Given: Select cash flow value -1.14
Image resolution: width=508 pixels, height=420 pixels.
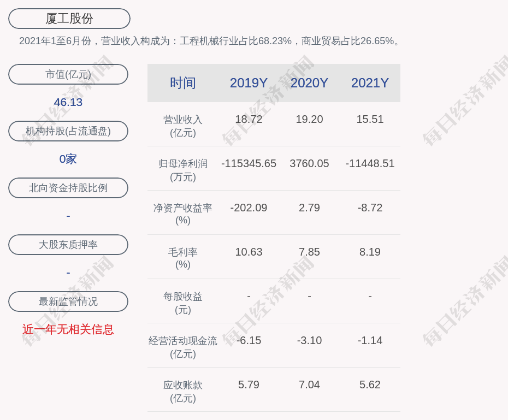Looking at the screenshot, I should point(370,340).
